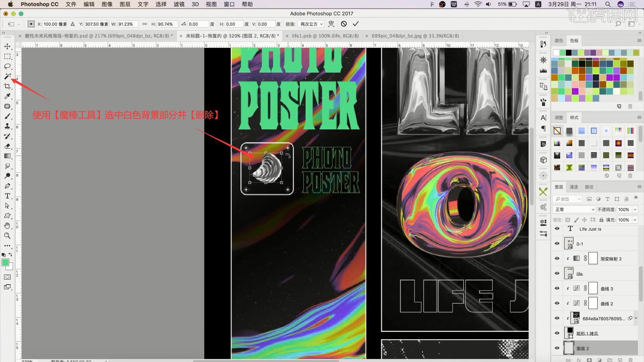Open the 文件 menu
Viewport: 644px width, 362px height.
click(71, 4)
